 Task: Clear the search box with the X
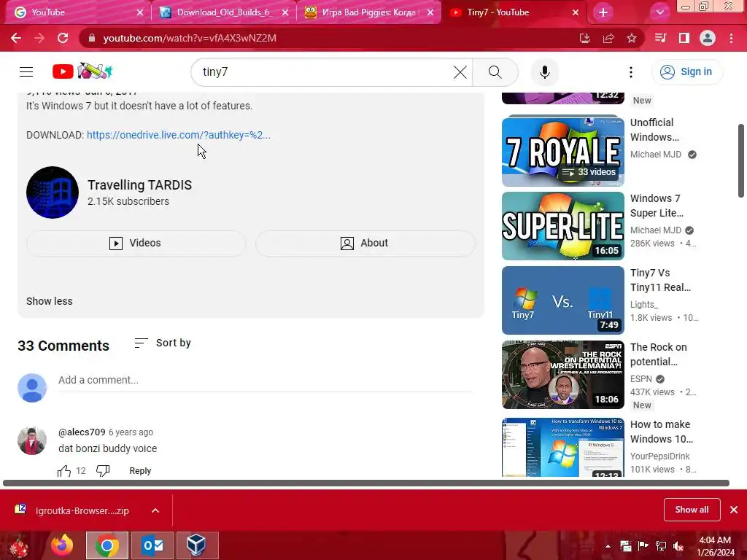[x=460, y=72]
